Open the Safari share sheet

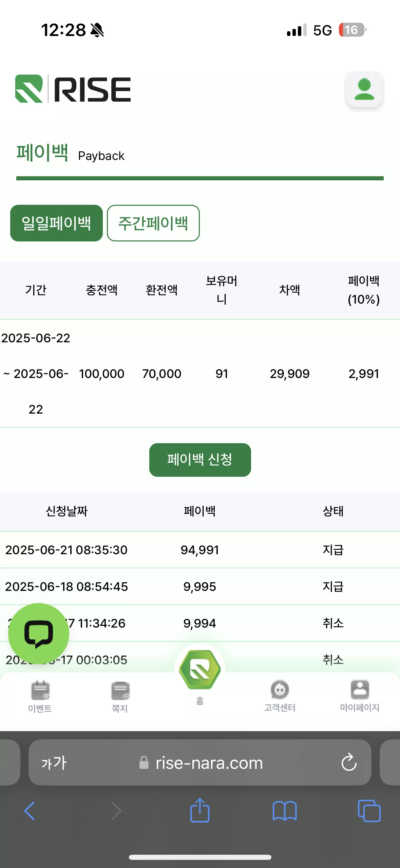(200, 810)
